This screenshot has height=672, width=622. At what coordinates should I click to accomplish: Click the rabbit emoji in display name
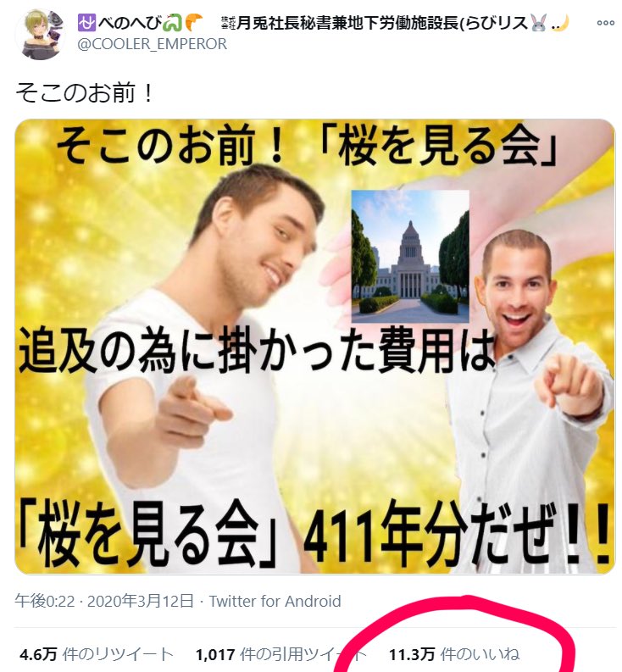click(x=539, y=23)
